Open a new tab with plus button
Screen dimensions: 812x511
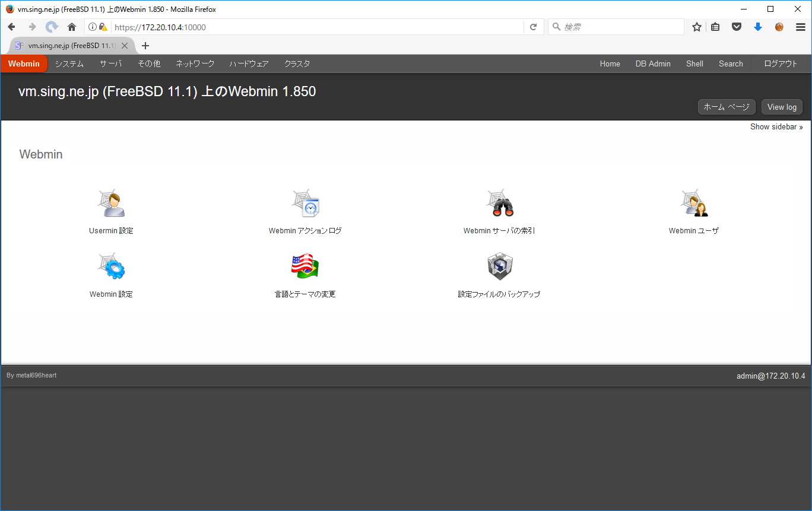click(145, 46)
